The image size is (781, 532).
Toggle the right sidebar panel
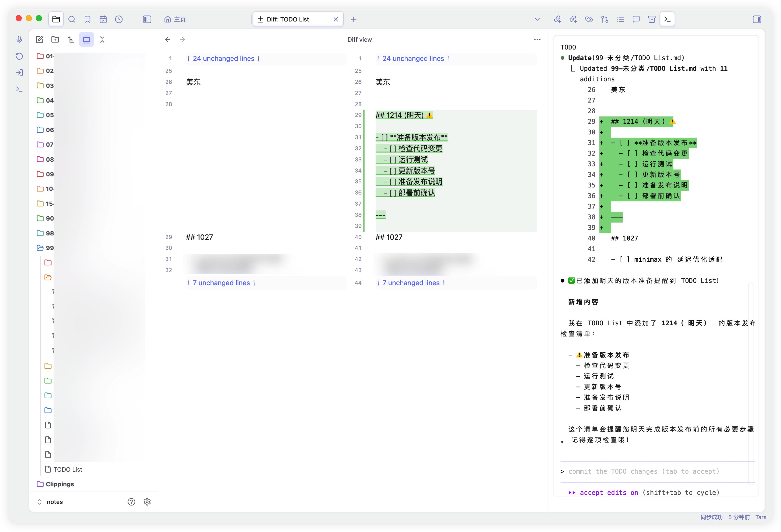(757, 19)
